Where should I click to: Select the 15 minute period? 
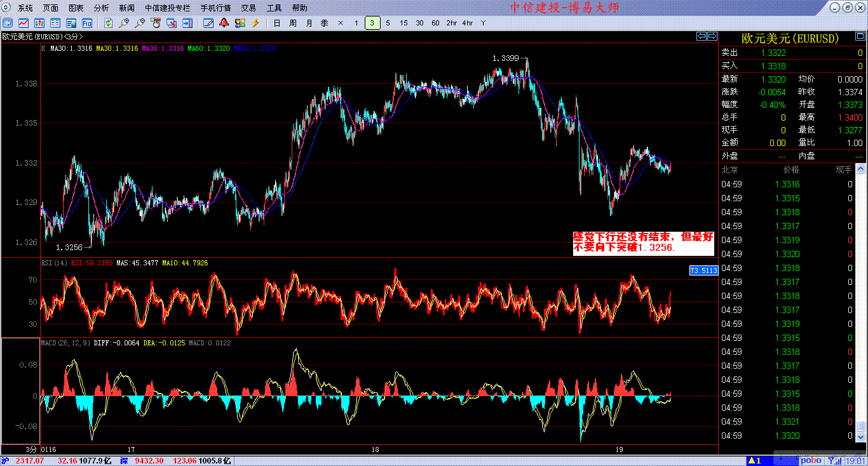(x=404, y=23)
